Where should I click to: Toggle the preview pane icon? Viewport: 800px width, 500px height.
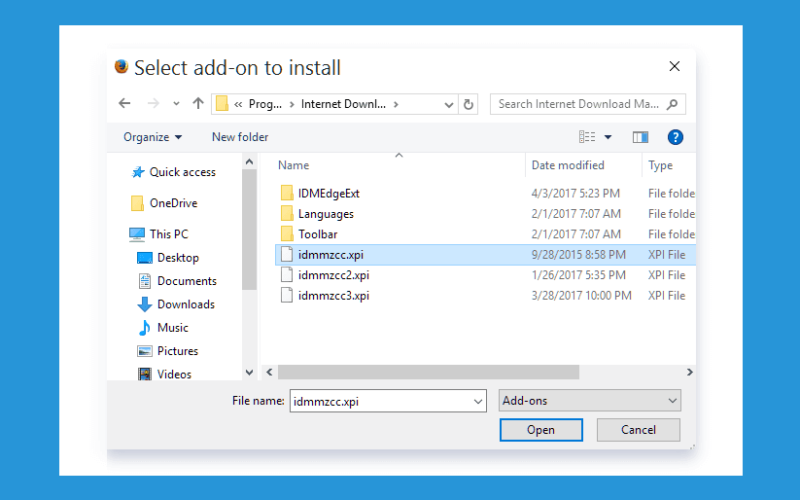[x=640, y=137]
